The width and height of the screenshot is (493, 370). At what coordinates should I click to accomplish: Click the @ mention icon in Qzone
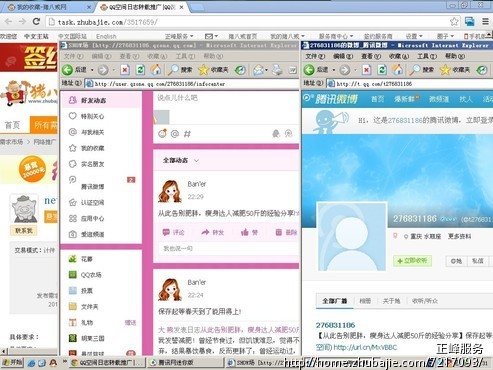[x=175, y=134]
